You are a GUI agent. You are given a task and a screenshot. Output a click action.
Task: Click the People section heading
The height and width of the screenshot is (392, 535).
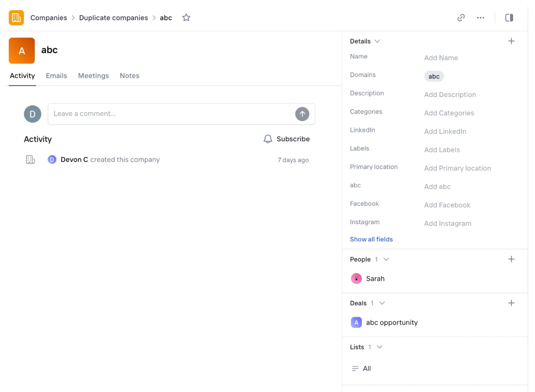click(360, 259)
